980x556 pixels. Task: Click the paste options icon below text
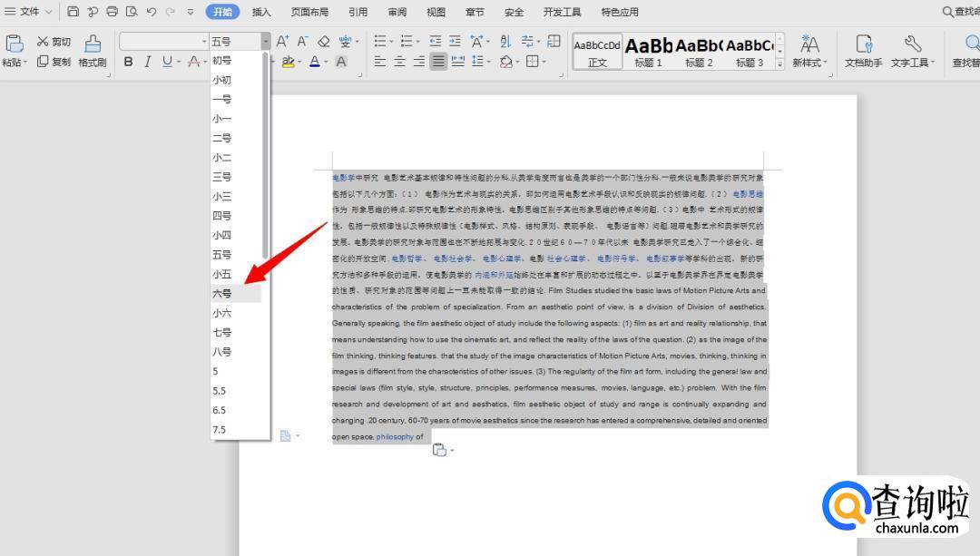coord(440,450)
